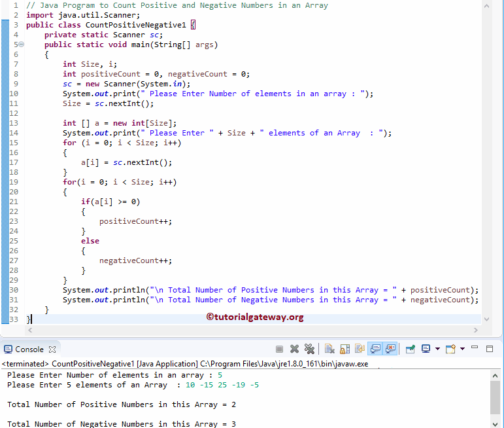Click 'else' keyword in code
Screen dimensions: 504x428
tap(90, 241)
